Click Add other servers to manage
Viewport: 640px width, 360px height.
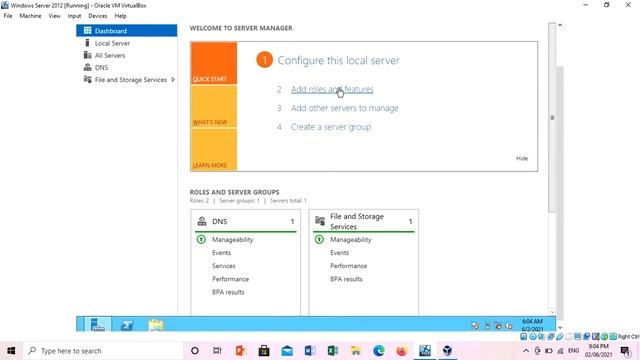tap(344, 108)
